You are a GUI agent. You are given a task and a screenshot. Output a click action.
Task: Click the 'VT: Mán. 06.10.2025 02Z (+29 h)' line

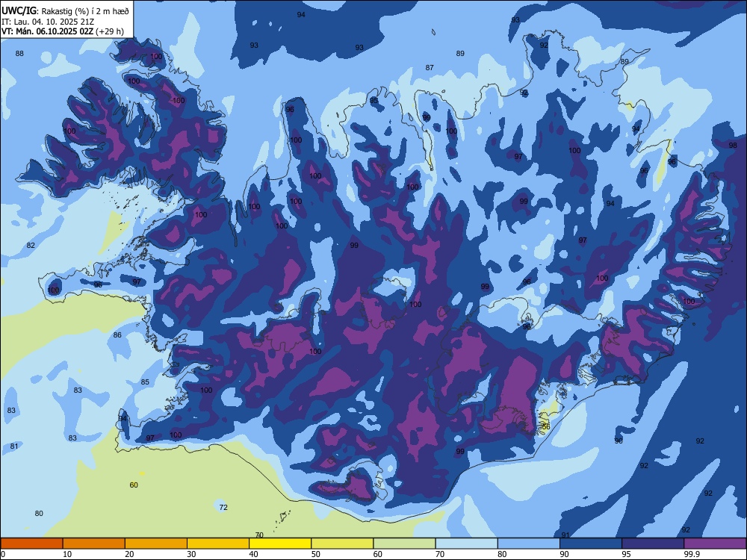coord(63,31)
